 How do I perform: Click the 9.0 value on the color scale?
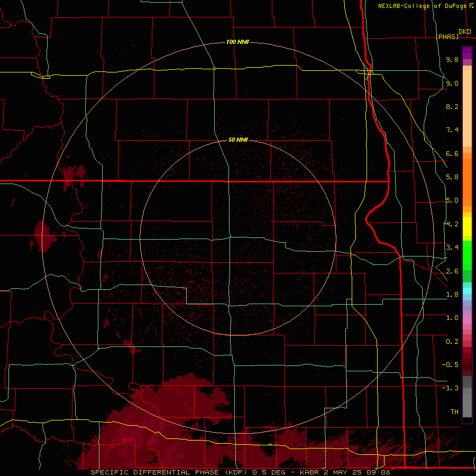coord(452,83)
